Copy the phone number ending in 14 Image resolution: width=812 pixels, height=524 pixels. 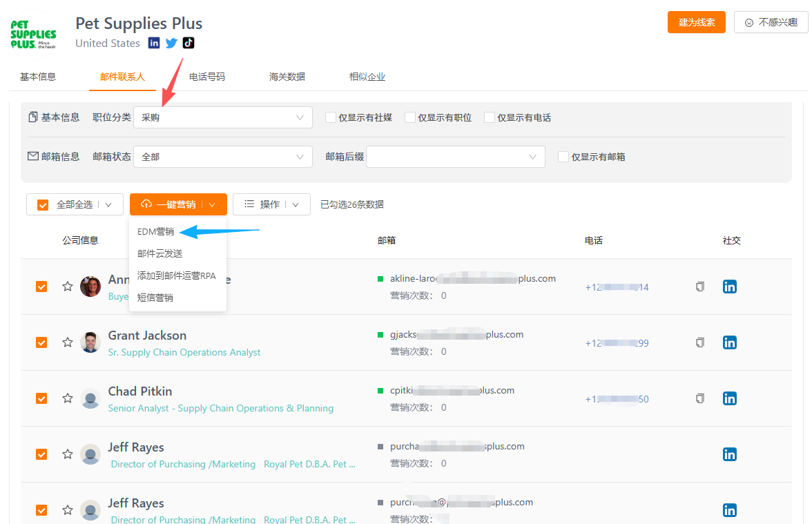pyautogui.click(x=700, y=287)
